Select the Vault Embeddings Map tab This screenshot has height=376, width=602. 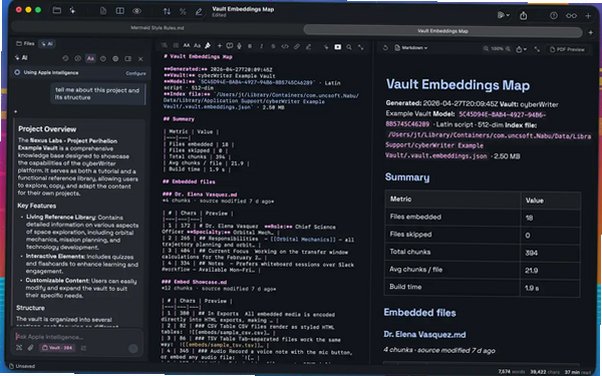point(443,31)
